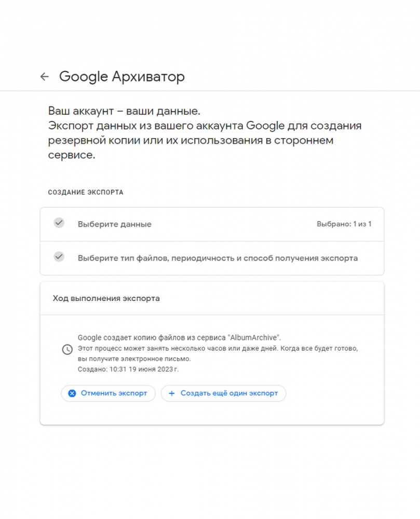
Task: Click the Выбрано: 1 из 1 counter
Action: [x=344, y=224]
